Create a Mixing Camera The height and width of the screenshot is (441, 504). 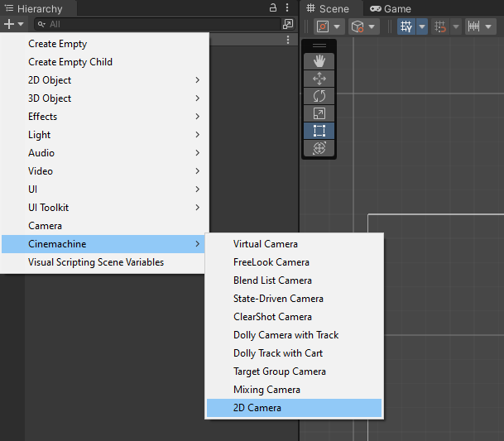point(294,390)
